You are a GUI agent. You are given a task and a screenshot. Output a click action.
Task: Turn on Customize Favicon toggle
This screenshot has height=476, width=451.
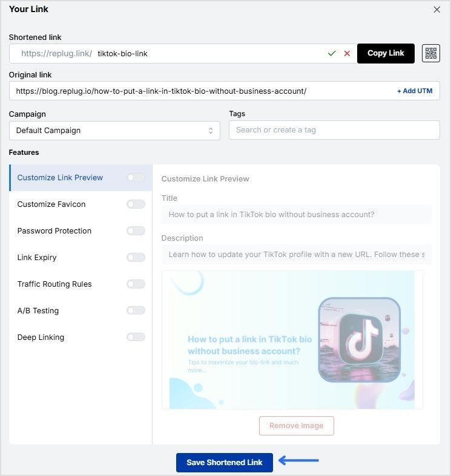(x=136, y=204)
